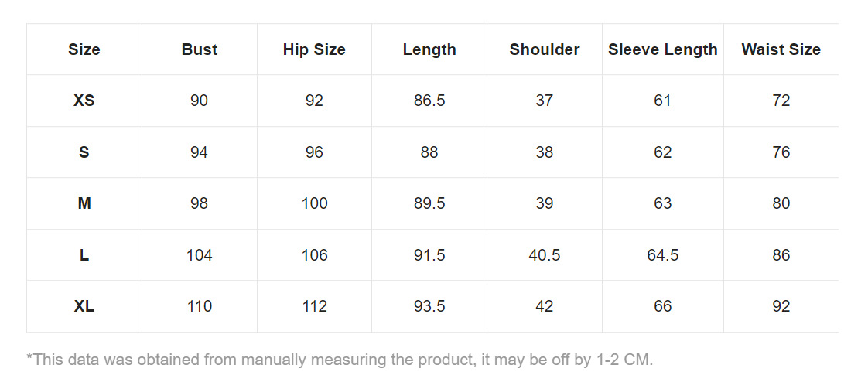Screen dimensions: 868x382
Task: Select the M waist size 80
Action: click(x=781, y=203)
